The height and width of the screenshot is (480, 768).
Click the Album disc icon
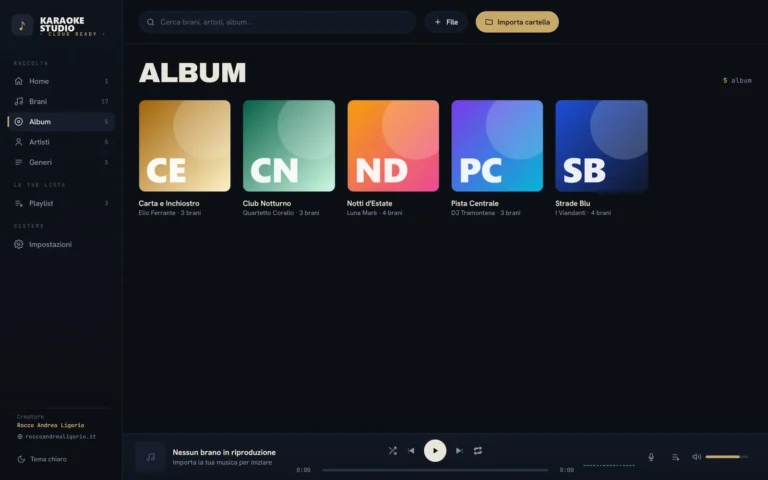[19, 121]
